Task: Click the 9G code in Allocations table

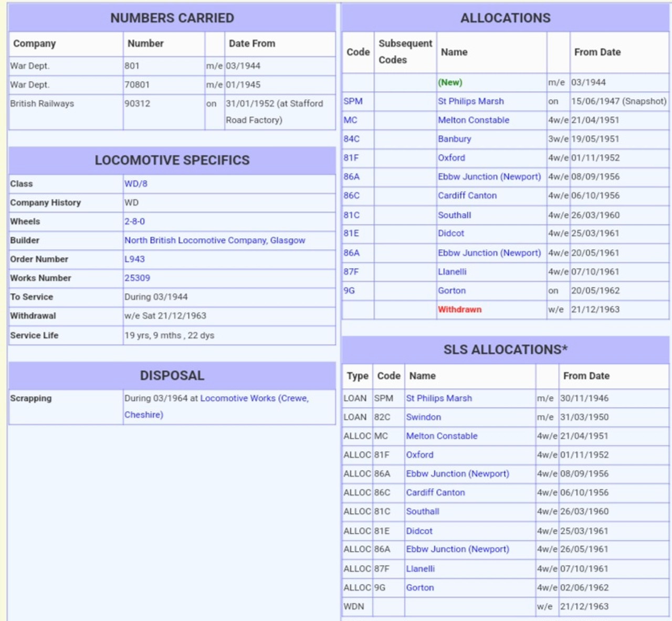Action: (x=349, y=291)
